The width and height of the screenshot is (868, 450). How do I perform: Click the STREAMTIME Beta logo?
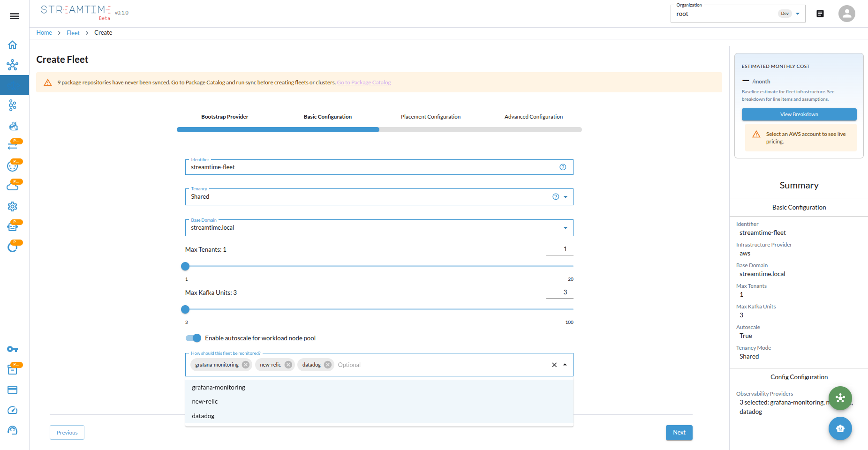76,12
